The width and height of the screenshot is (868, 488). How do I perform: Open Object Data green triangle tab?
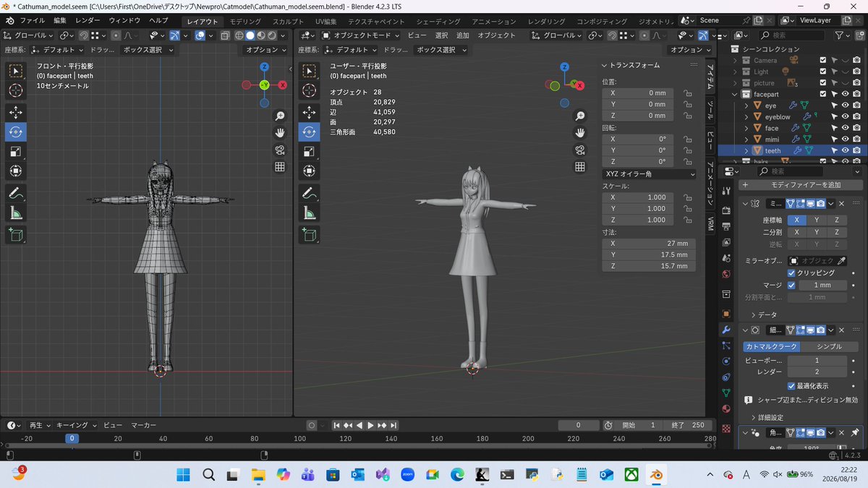click(726, 393)
